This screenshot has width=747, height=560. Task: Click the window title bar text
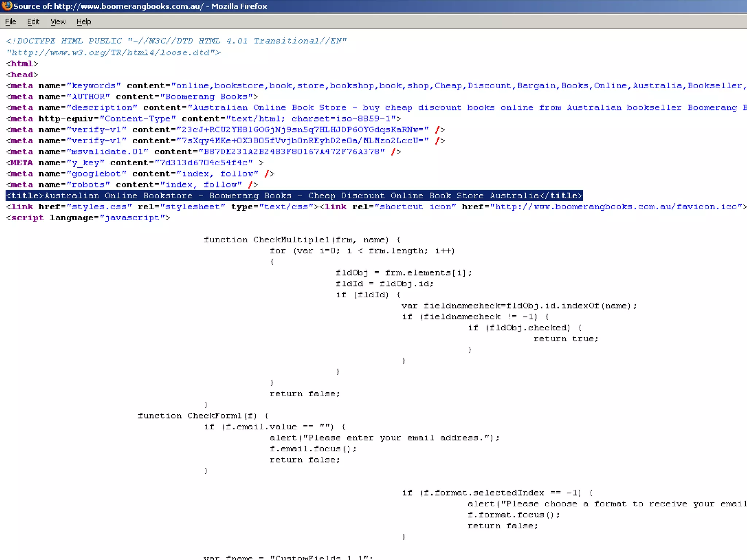pyautogui.click(x=140, y=6)
